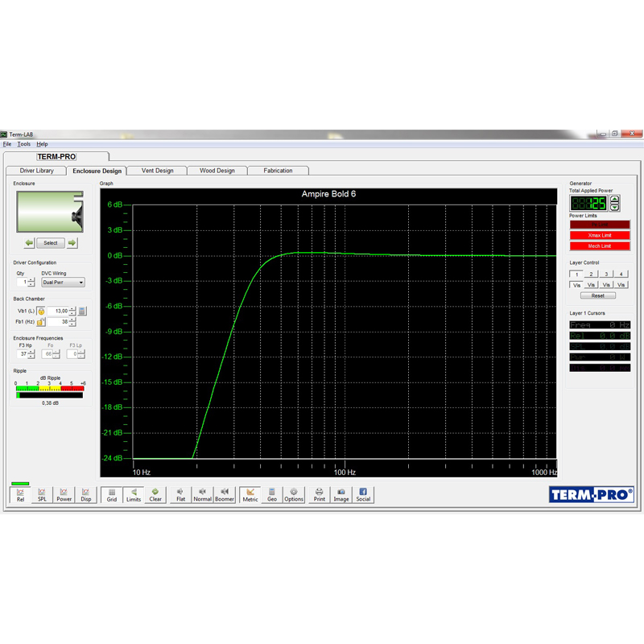Apply the Boomer response preset
Screen dimensions: 644x644
pos(225,493)
